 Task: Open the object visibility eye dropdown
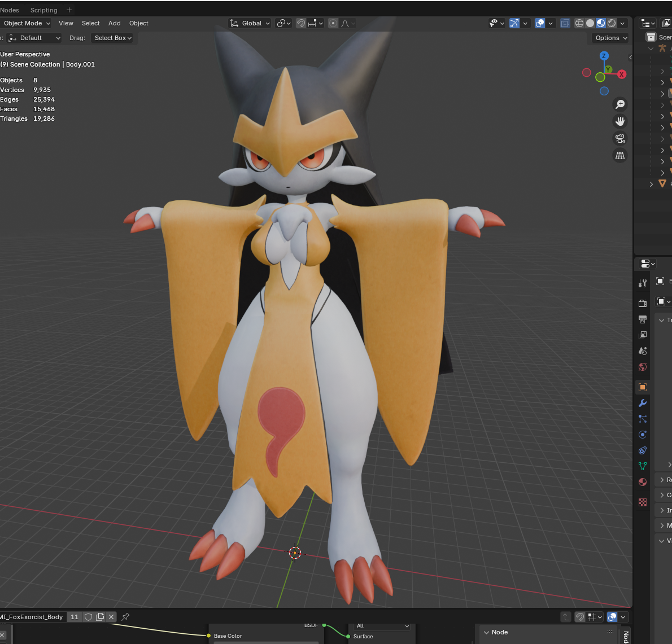pos(497,23)
